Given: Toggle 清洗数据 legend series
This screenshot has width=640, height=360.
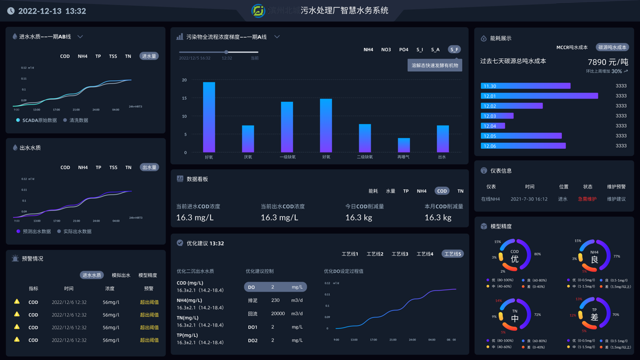Looking at the screenshot, I should tap(76, 120).
